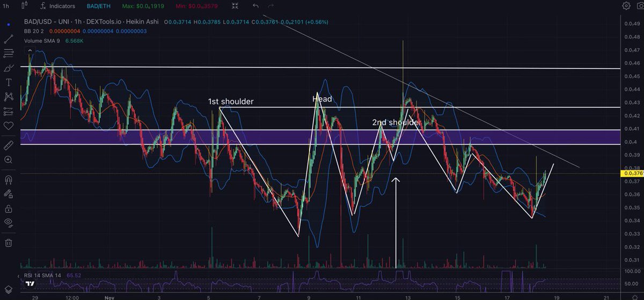Image resolution: width=644 pixels, height=300 pixels.
Task: Collapse the indicator legend chevron
Action: pyautogui.click(x=30, y=50)
